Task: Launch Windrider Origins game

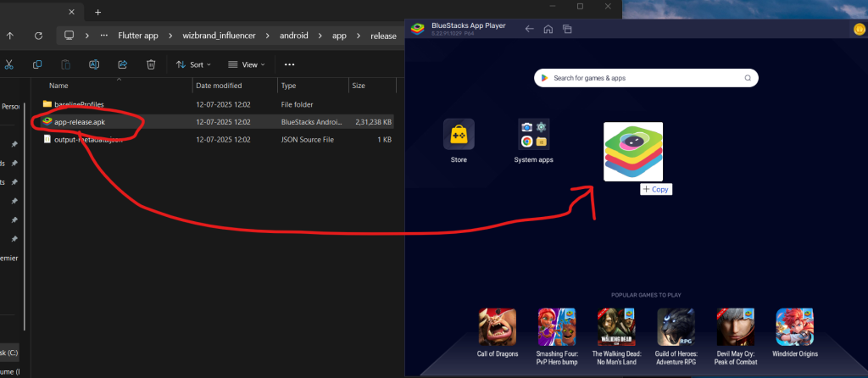Action: [794, 332]
